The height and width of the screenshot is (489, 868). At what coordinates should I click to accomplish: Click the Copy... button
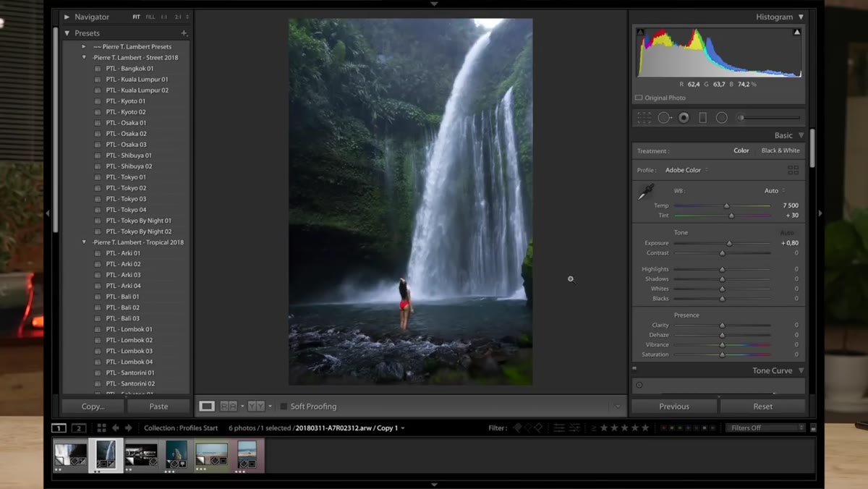click(93, 407)
